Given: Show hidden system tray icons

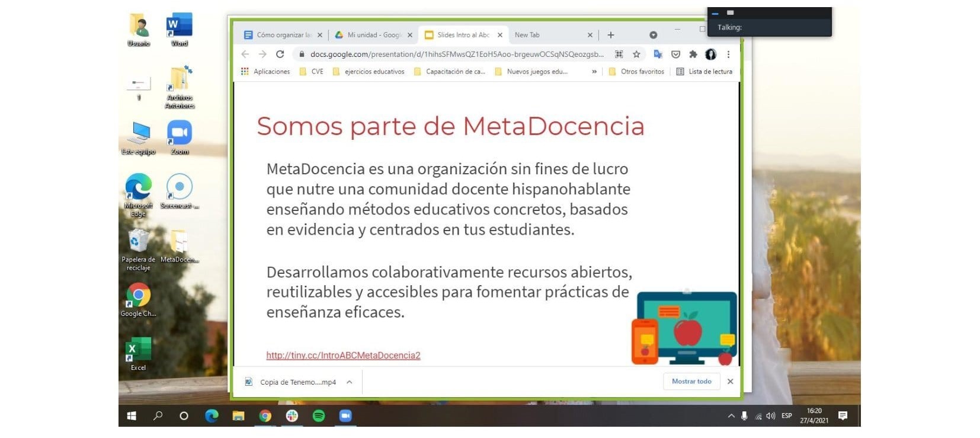Looking at the screenshot, I should [x=731, y=416].
